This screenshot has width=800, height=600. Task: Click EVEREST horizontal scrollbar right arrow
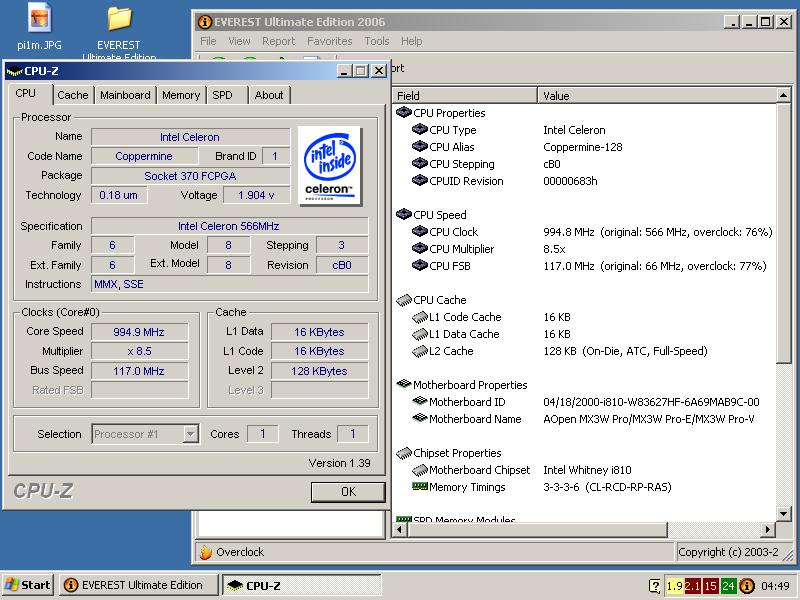pyautogui.click(x=767, y=530)
